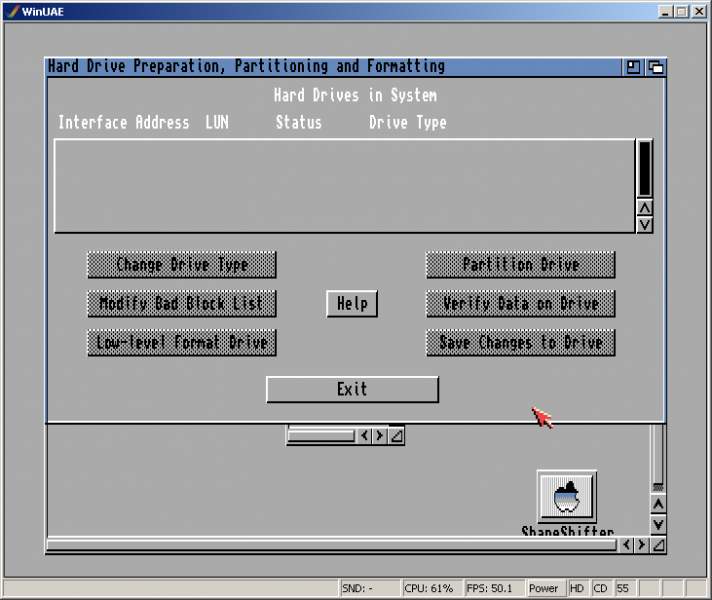712x600 pixels.
Task: Click the Power indicator in the status bar
Action: click(543, 589)
